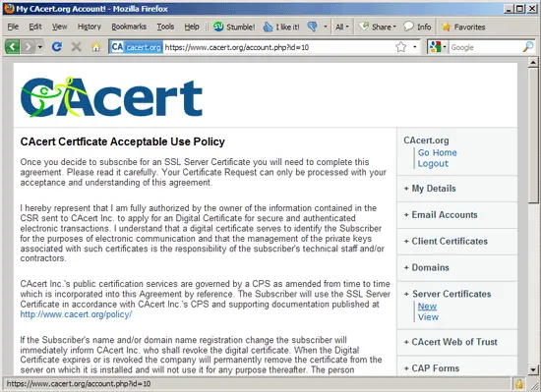Expand the Domains section
The height and width of the screenshot is (392, 541).
pos(427,267)
